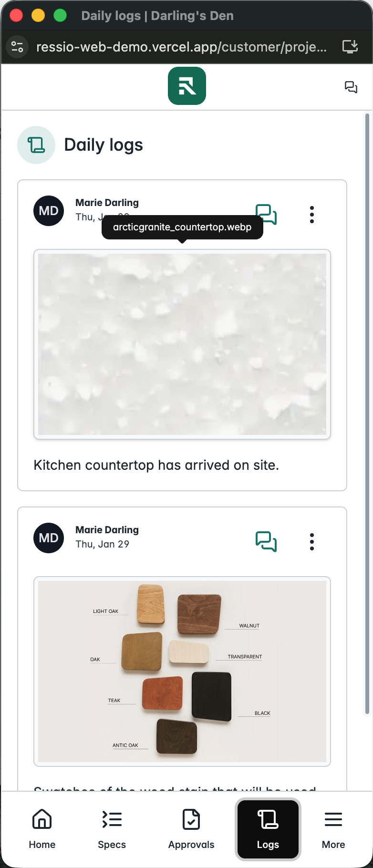The width and height of the screenshot is (373, 868).
Task: Open the Approvals tab
Action: click(191, 829)
